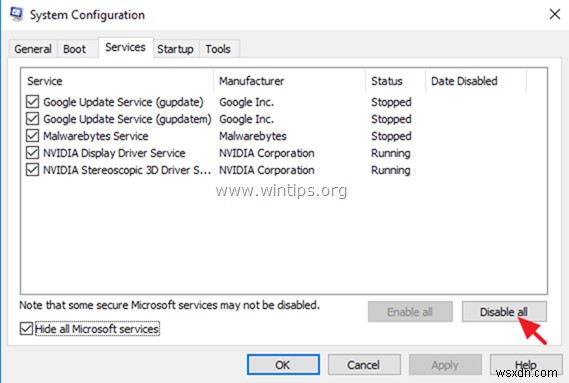The width and height of the screenshot is (569, 383).
Task: Sort by the Status column header
Action: click(396, 81)
